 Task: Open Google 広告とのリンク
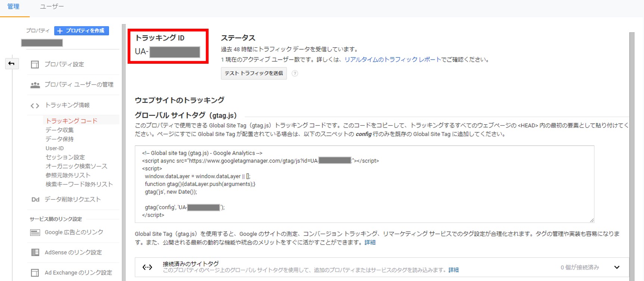pos(74,232)
